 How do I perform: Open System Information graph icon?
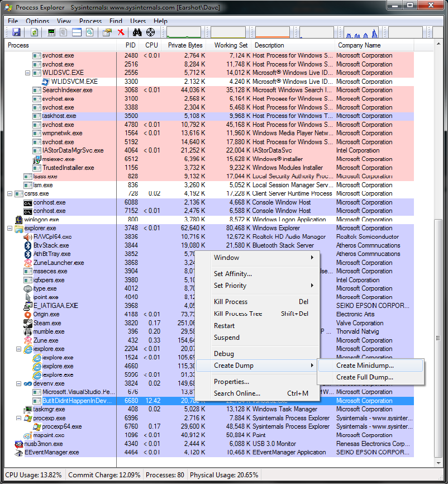click(51, 32)
